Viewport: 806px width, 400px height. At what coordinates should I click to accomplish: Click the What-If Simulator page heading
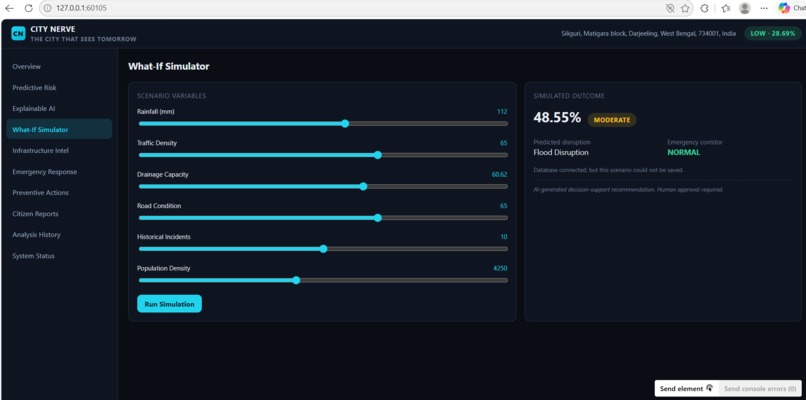click(169, 66)
